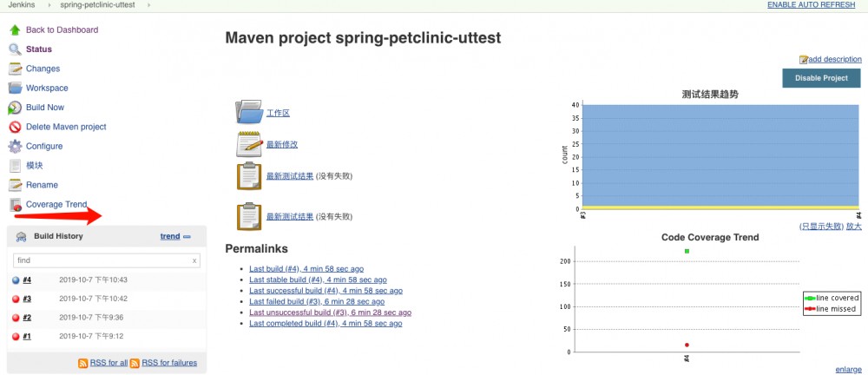868x375 pixels.
Task: Collapse the build trend minus toggle
Action: [187, 236]
